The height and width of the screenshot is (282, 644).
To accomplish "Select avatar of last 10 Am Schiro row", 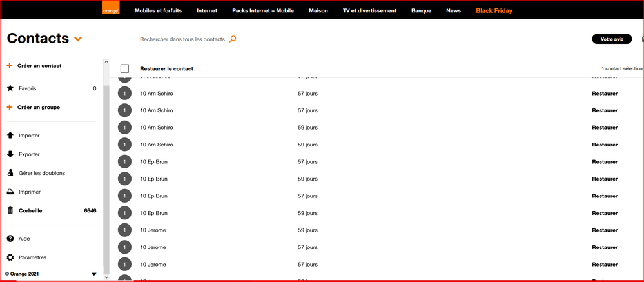I will click(124, 145).
